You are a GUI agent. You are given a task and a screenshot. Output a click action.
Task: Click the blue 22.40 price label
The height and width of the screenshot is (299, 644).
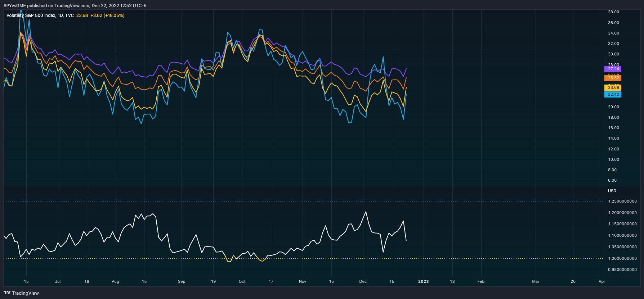[613, 94]
